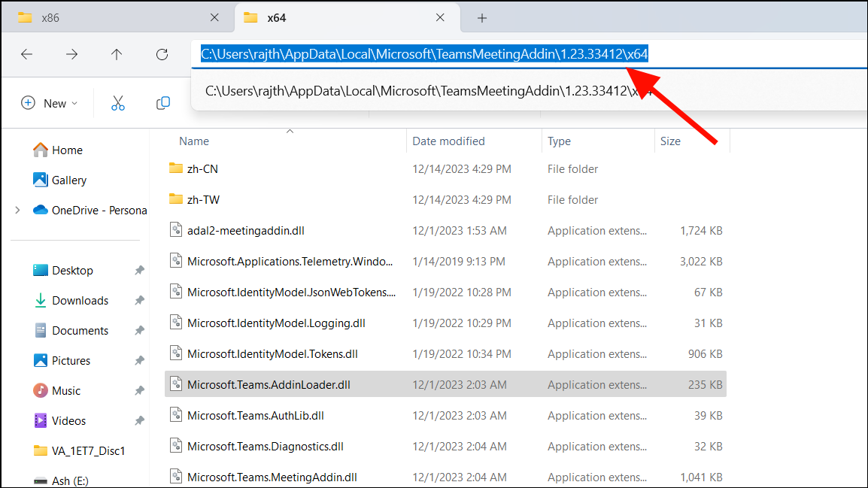Select Microsoft.IdentityModel.Tokens.dll file

445,353
